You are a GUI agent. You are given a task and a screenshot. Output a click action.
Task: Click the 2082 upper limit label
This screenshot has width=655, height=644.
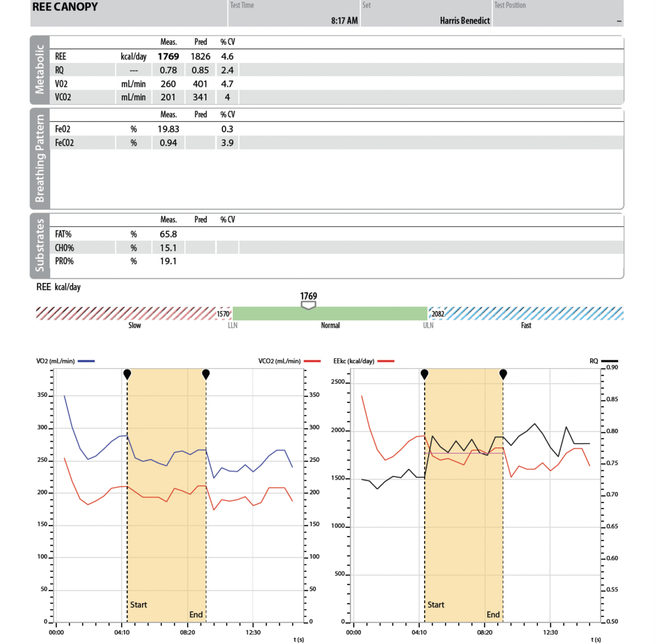(x=438, y=314)
